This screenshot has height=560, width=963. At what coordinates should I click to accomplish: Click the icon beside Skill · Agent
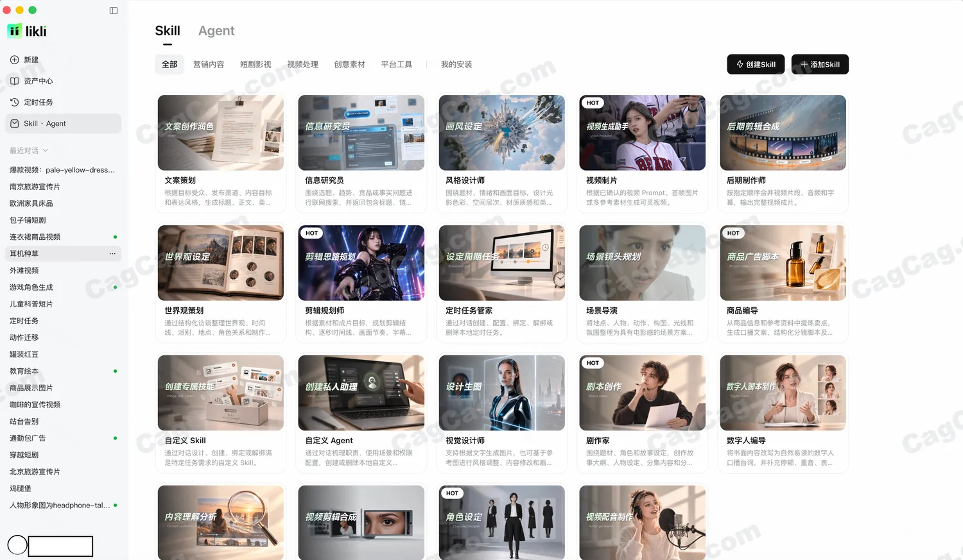pos(15,123)
